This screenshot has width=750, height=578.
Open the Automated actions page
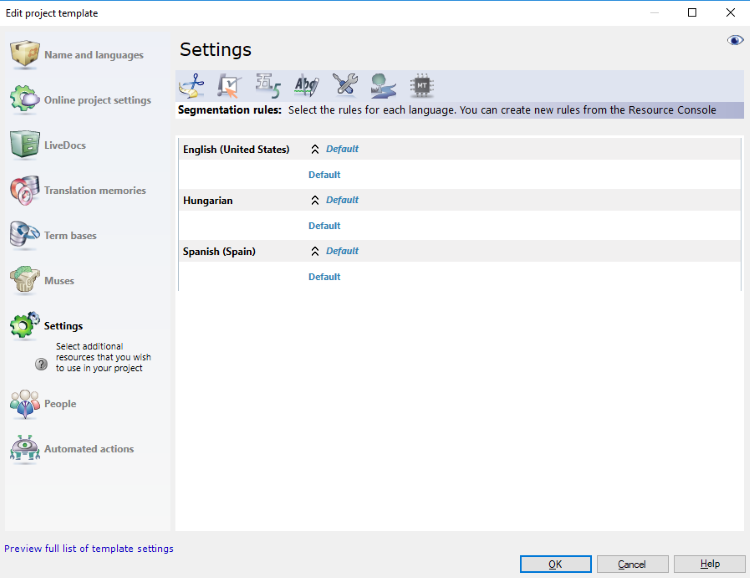[88, 449]
